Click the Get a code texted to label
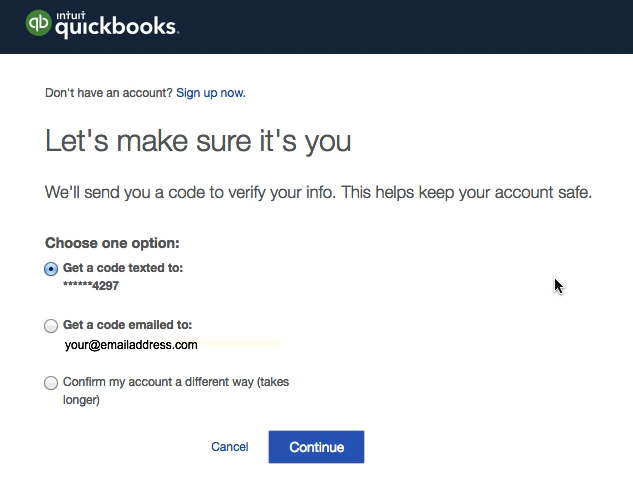The width and height of the screenshot is (633, 481). [x=123, y=268]
